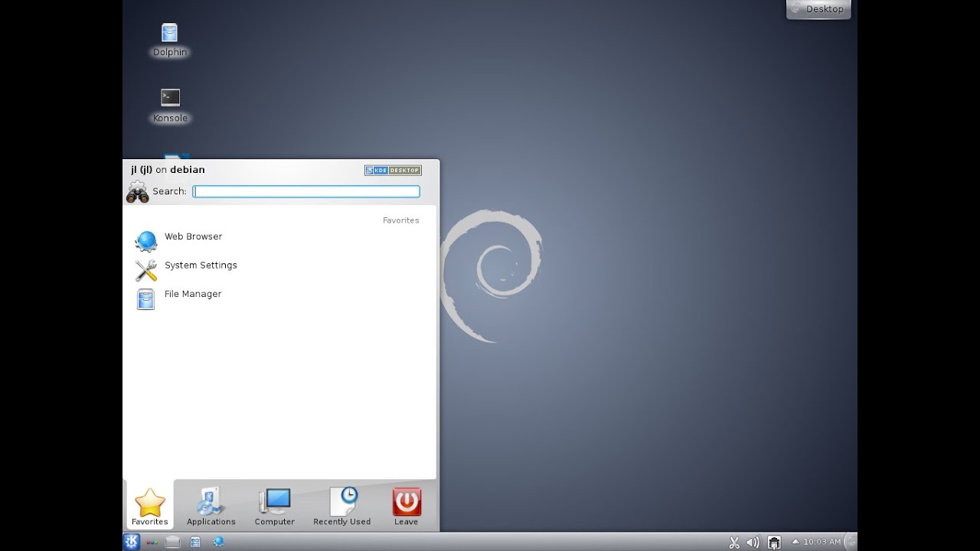The height and width of the screenshot is (551, 980).
Task: Switch to the Applications tab
Action: pyautogui.click(x=211, y=506)
